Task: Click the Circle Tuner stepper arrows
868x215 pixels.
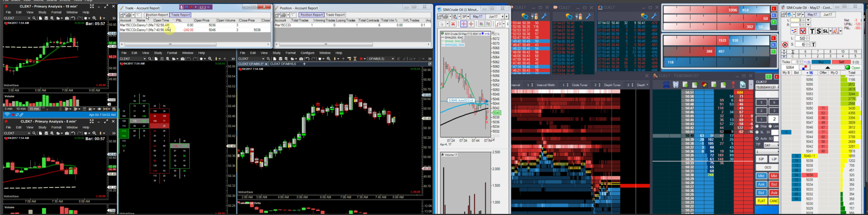Action: [x=600, y=85]
